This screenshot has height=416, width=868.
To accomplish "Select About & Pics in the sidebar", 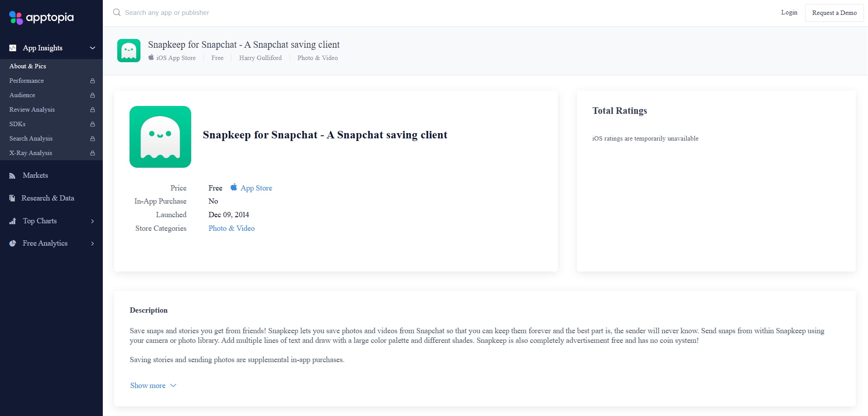I will click(28, 66).
